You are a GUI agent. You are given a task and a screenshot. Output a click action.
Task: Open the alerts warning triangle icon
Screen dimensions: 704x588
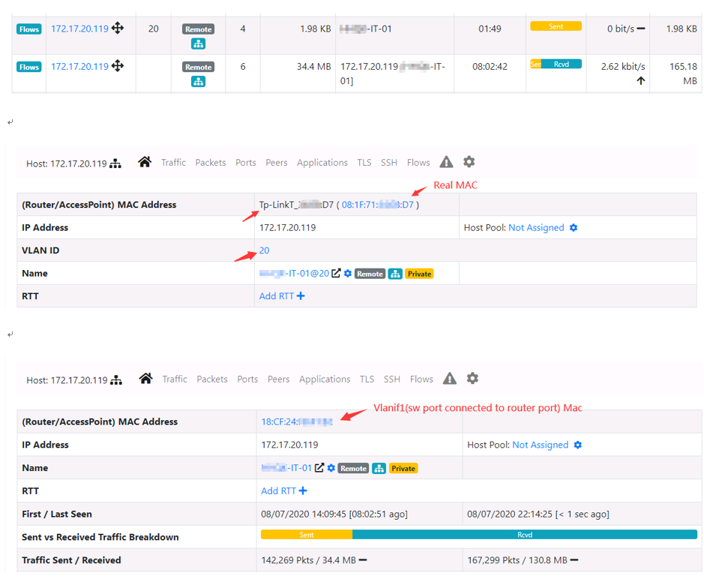coord(446,162)
